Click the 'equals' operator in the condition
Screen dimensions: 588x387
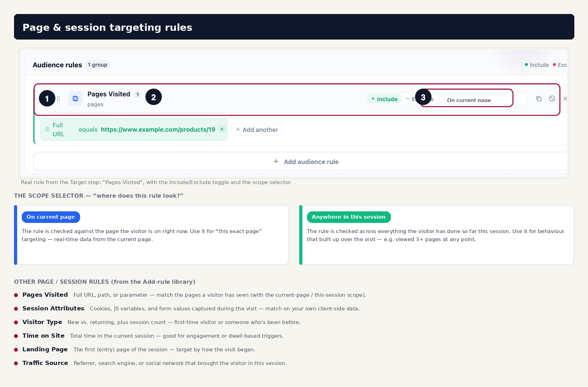[x=88, y=129]
